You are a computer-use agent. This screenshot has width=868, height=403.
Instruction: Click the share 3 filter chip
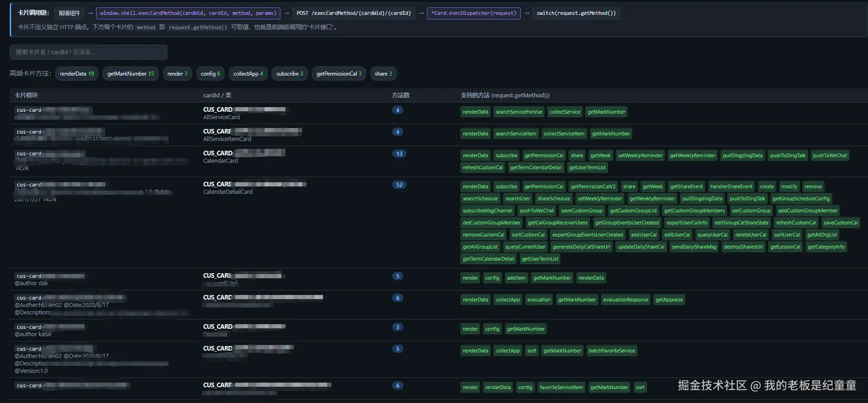pyautogui.click(x=383, y=74)
